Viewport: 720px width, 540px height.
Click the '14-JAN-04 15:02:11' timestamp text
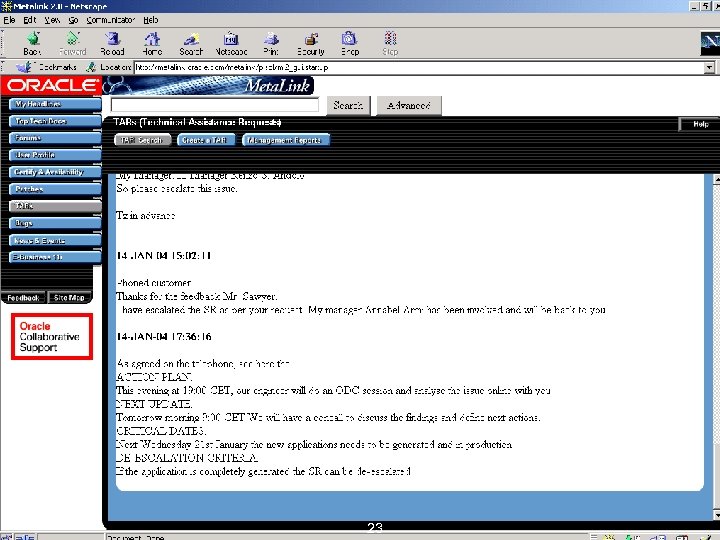pos(164,256)
